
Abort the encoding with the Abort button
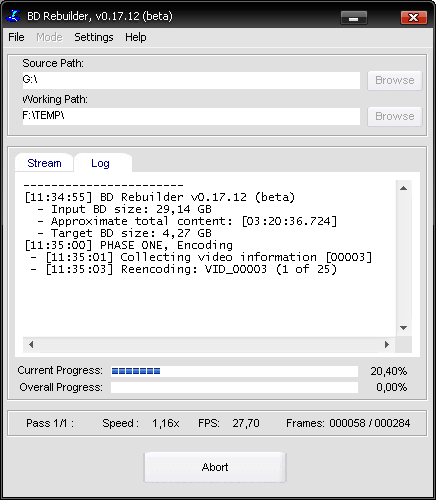pos(215,467)
